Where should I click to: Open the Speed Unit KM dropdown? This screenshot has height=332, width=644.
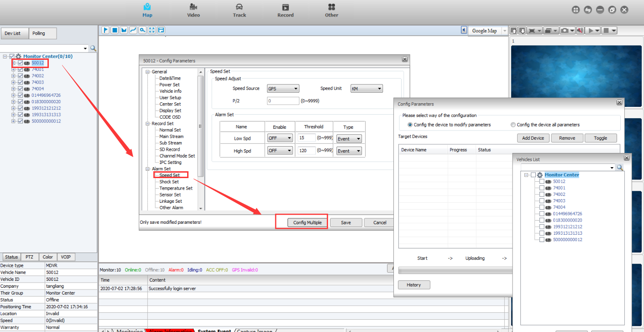pos(367,89)
